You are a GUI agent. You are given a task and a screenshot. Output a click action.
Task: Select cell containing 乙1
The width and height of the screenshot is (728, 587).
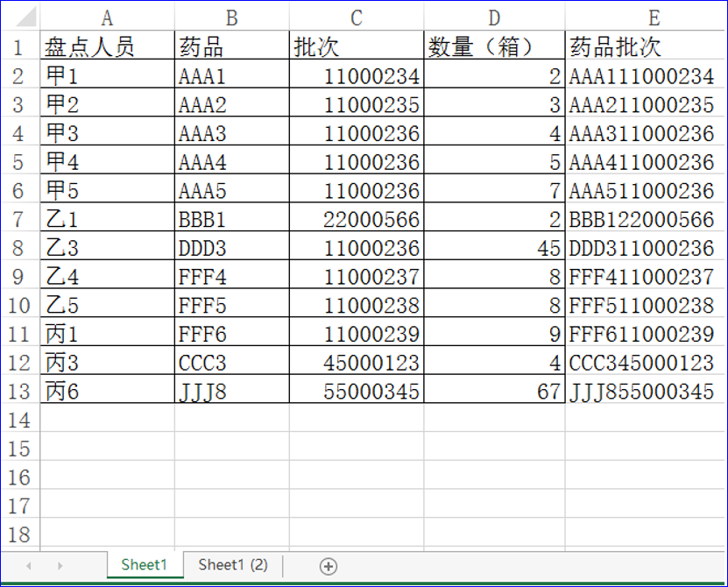[x=107, y=219]
